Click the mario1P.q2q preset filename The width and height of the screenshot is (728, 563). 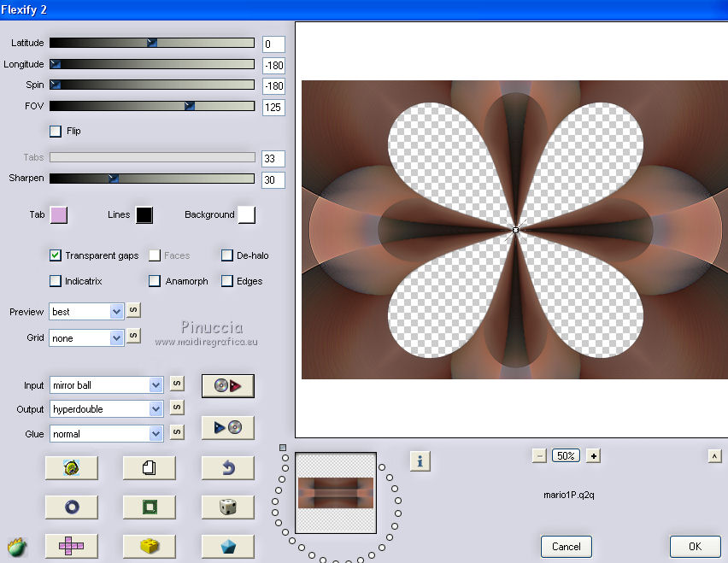(569, 495)
